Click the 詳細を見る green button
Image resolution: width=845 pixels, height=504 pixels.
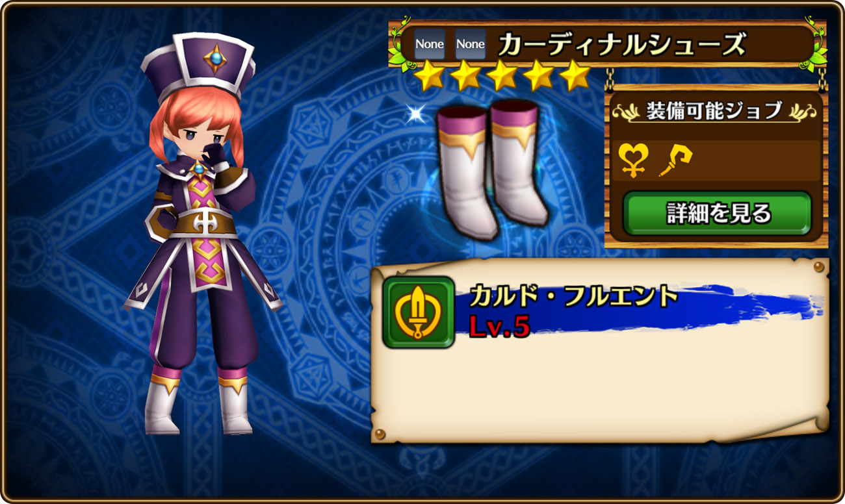[717, 213]
